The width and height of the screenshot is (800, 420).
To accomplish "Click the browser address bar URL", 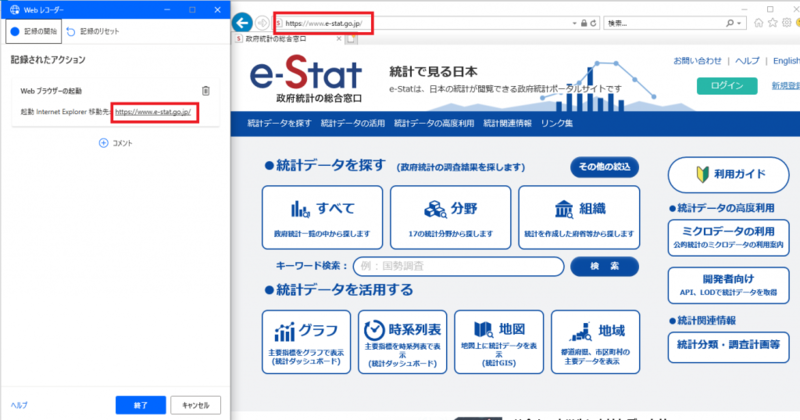I will coord(323,23).
